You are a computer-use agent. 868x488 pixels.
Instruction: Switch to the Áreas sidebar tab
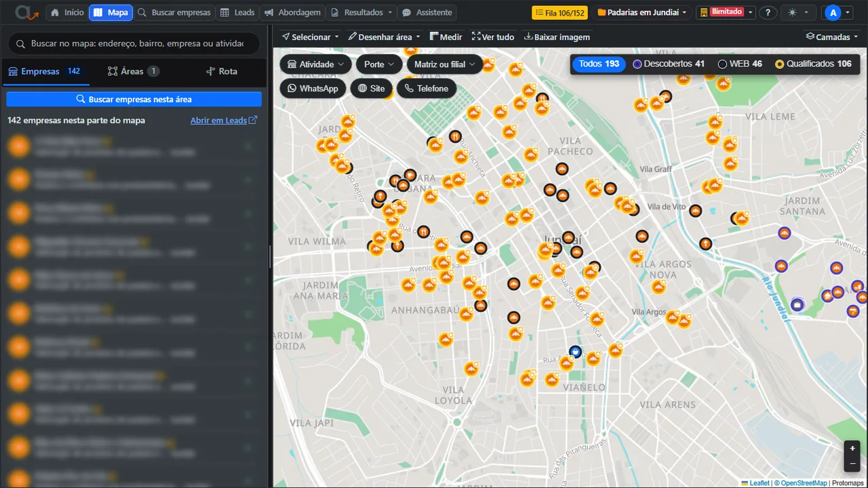click(x=134, y=71)
